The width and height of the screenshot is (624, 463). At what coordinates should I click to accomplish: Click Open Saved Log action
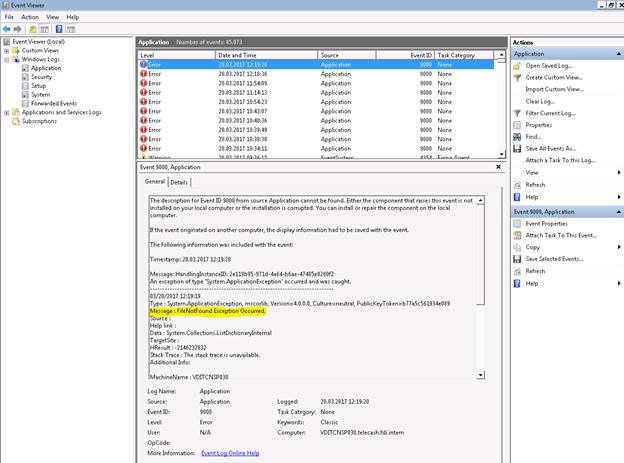[549, 66]
